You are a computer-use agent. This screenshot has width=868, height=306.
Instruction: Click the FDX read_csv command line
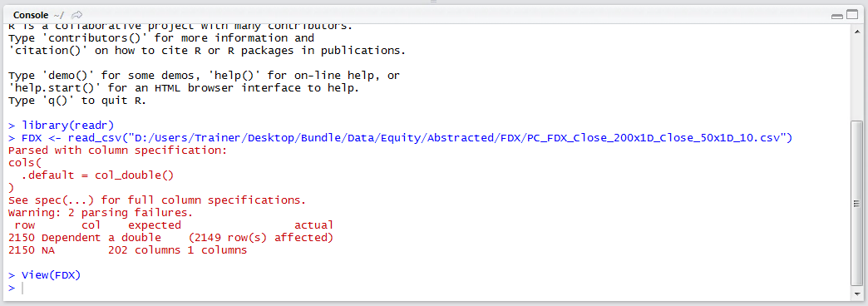(x=400, y=137)
